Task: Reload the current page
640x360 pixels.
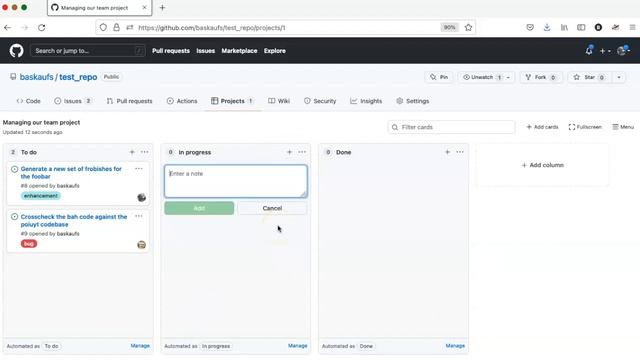Action: click(42, 28)
